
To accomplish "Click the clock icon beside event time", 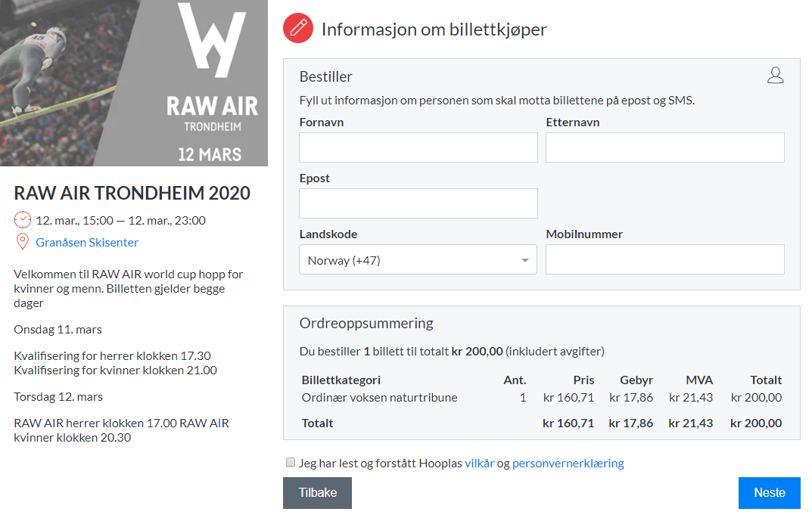I will [x=23, y=220].
